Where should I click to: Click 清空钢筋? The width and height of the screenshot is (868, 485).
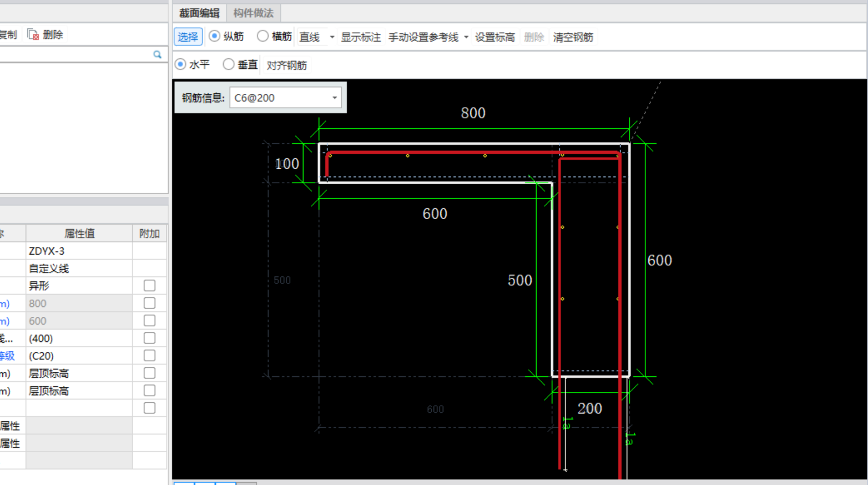click(573, 37)
